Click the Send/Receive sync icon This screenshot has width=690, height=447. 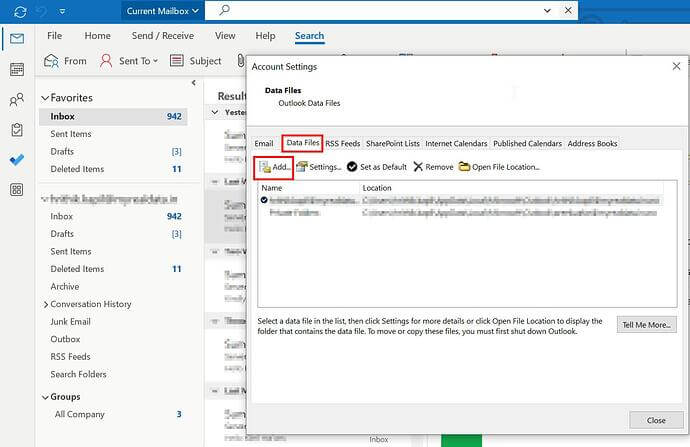(19, 10)
